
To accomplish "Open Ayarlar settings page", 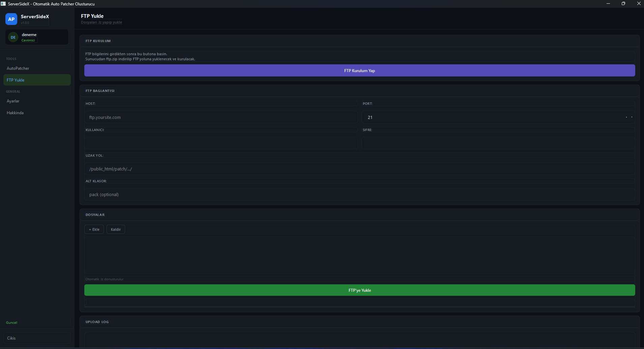I will 37,101.
